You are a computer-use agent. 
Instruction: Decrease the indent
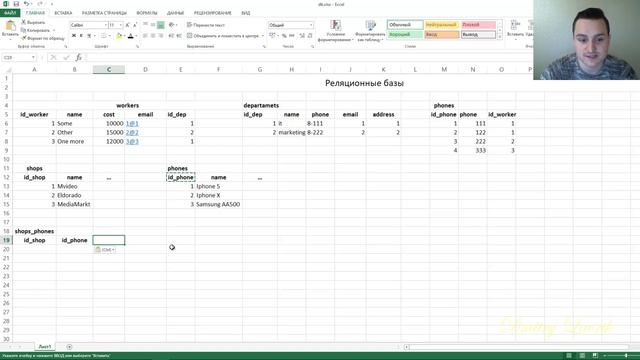(171, 36)
